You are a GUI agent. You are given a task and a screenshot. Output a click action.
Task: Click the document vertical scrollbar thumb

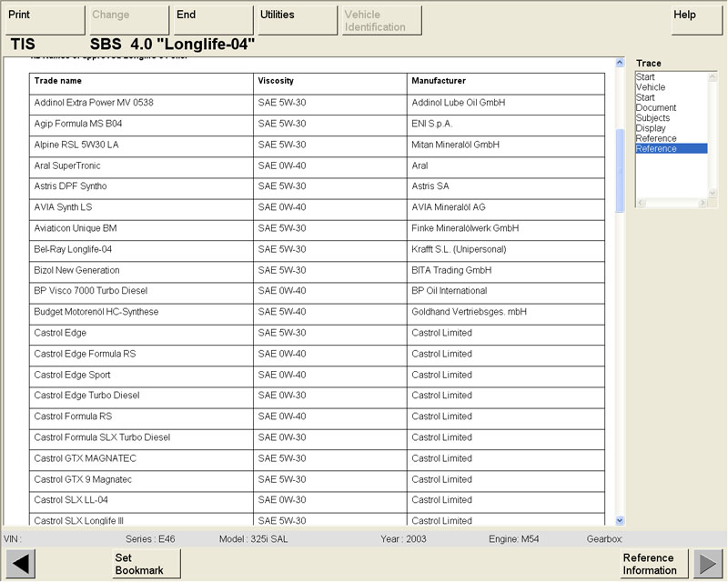pyautogui.click(x=620, y=170)
